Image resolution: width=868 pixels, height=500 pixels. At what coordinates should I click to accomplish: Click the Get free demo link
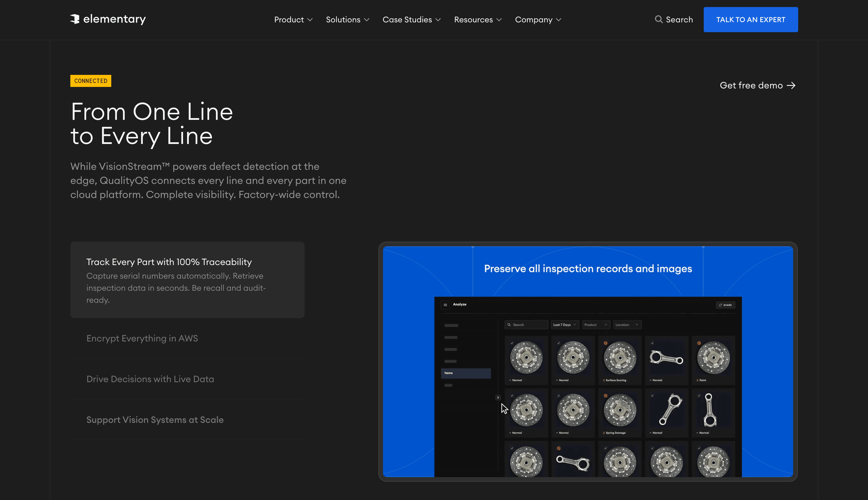(x=751, y=85)
